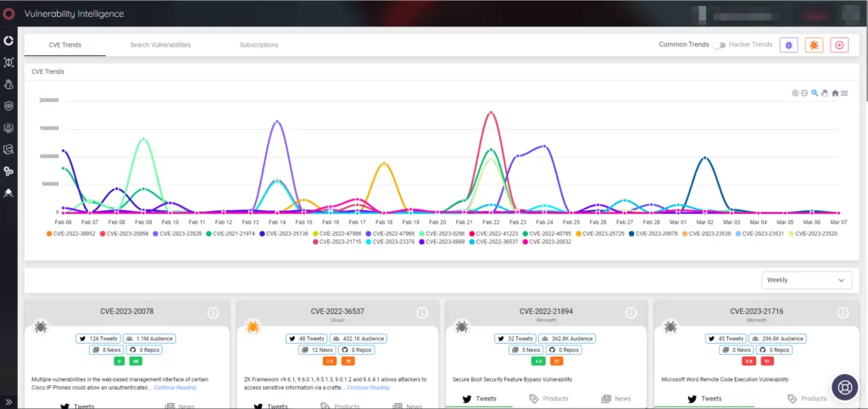The width and height of the screenshot is (868, 409).
Task: Toggle CVE-2023-20032 series in chart legend
Action: pos(547,242)
